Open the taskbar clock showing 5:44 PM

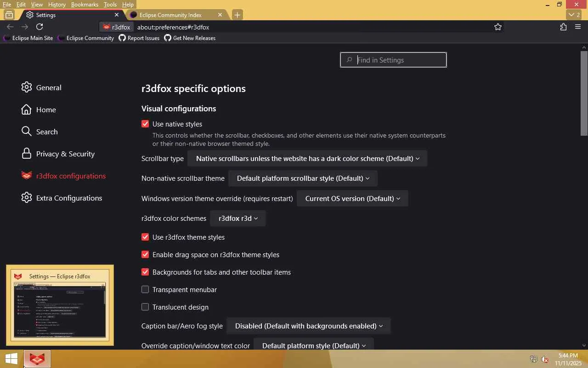568,359
